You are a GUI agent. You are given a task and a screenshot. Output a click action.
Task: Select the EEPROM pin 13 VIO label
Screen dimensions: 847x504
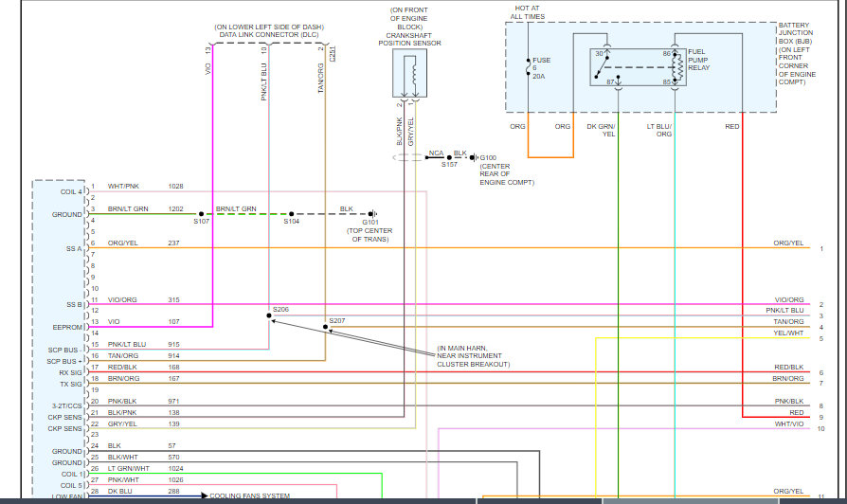[x=114, y=321]
